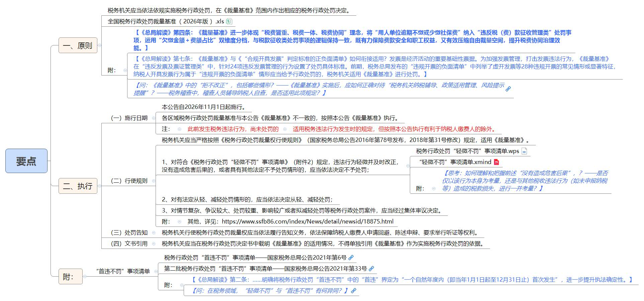Collapse toggle after 应当依法决定不予处罚 node

[408, 166]
